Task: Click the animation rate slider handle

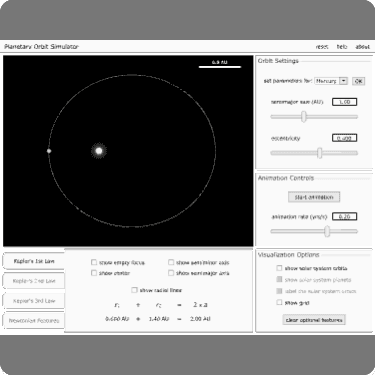Action: (327, 231)
